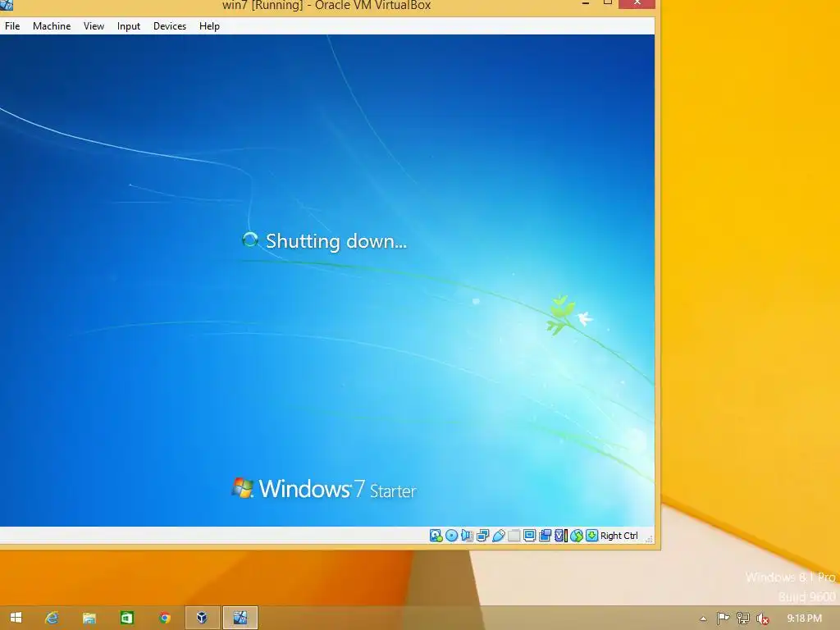This screenshot has width=840, height=630.
Task: Click the optical drive status icon
Action: [x=452, y=536]
